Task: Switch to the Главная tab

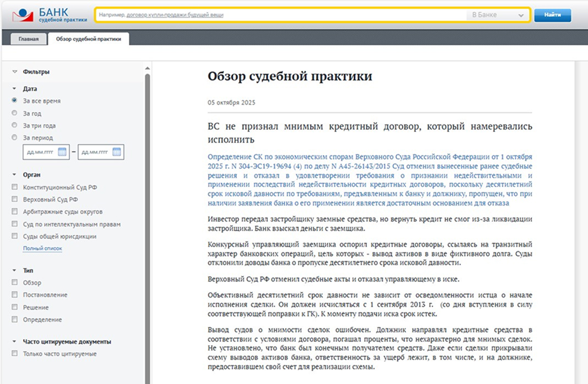Action: 29,39
